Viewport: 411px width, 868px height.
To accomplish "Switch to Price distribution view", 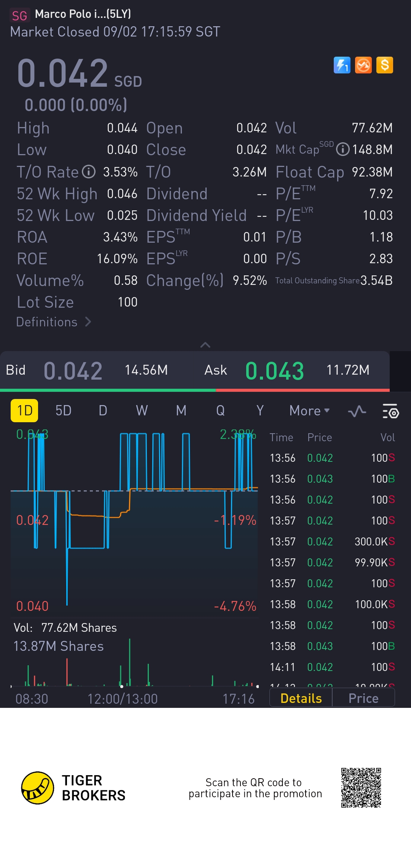I will 363,698.
